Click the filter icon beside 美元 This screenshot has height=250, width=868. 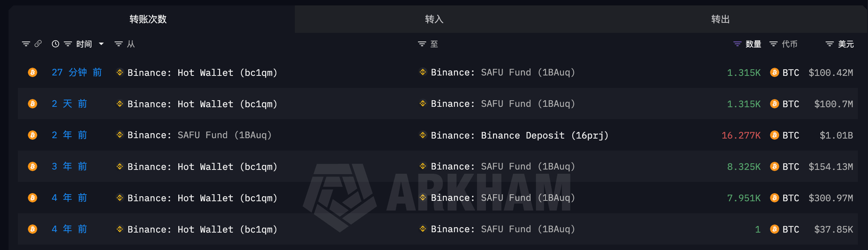pos(829,44)
